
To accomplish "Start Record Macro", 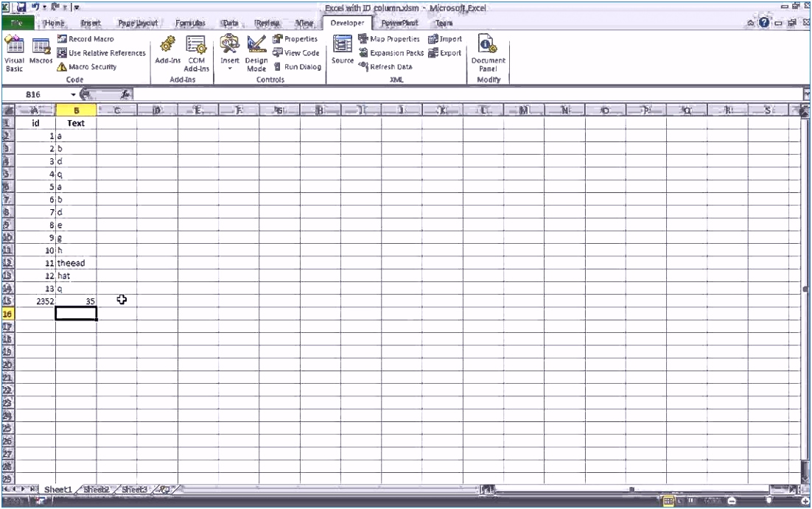I will (x=85, y=39).
